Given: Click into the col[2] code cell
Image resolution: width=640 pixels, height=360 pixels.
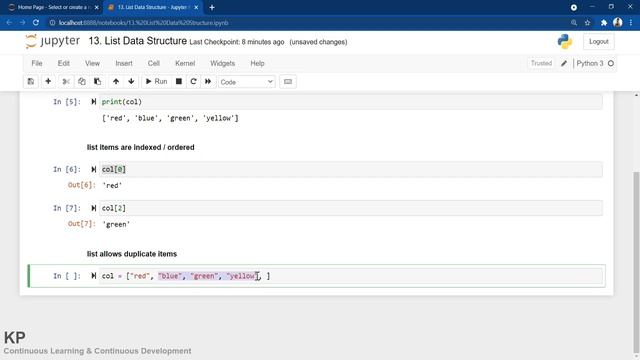Looking at the screenshot, I should pos(351,208).
